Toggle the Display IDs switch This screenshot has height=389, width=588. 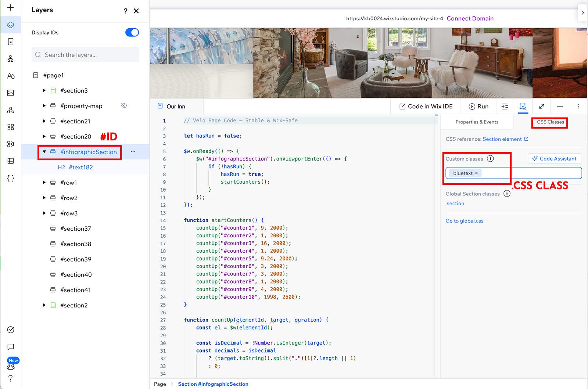132,32
